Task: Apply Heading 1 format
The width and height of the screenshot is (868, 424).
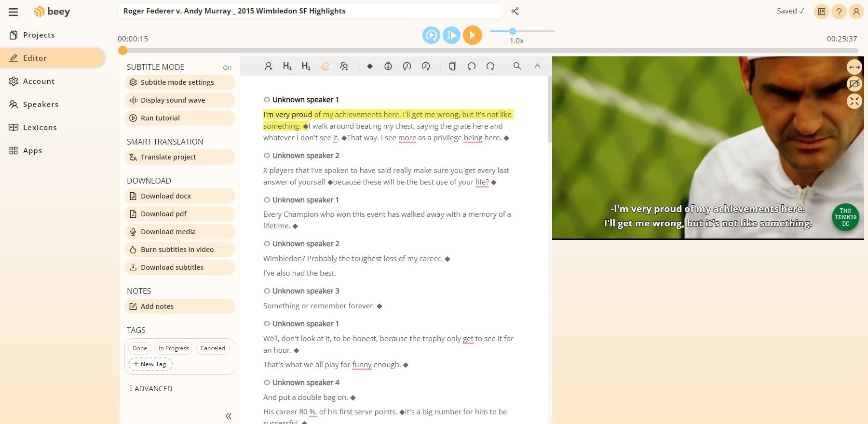Action: [287, 66]
